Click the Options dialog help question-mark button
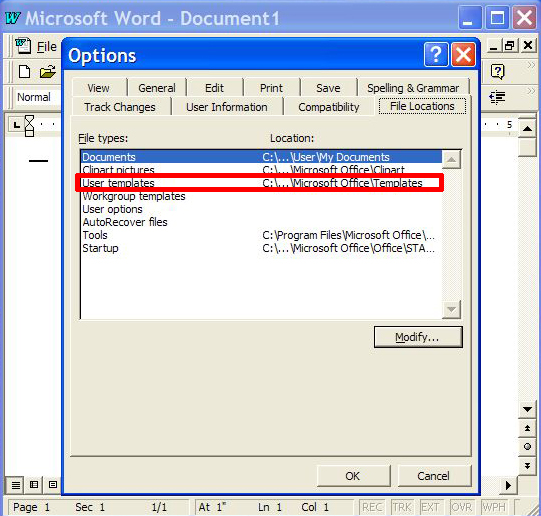Screen dimensions: 541x516 [436, 54]
